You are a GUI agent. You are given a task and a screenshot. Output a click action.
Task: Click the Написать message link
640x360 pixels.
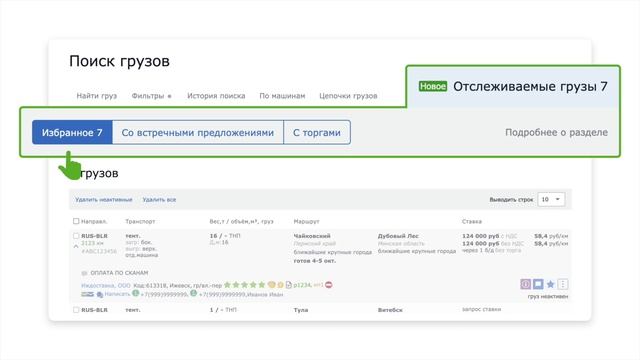(117, 294)
